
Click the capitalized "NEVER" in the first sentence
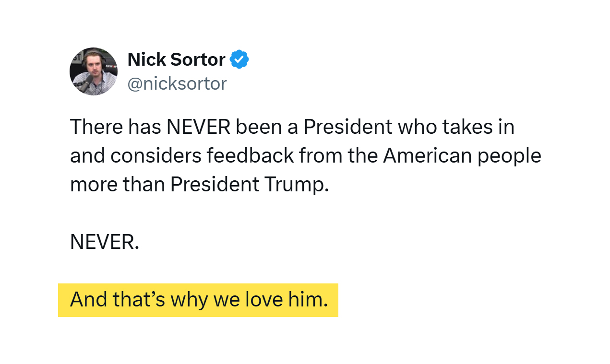(x=199, y=127)
